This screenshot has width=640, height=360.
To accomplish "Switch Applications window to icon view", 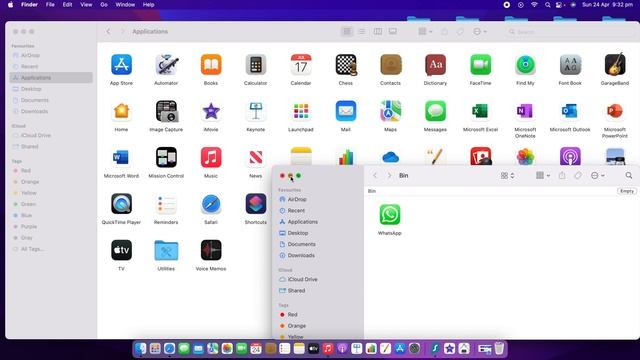I will pyautogui.click(x=347, y=31).
